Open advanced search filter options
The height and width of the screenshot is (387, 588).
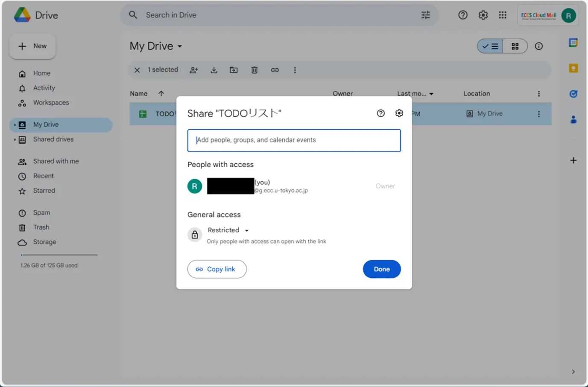426,15
